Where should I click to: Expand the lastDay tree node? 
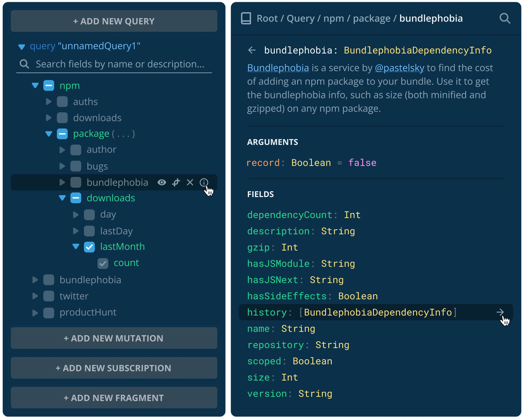[x=76, y=231]
